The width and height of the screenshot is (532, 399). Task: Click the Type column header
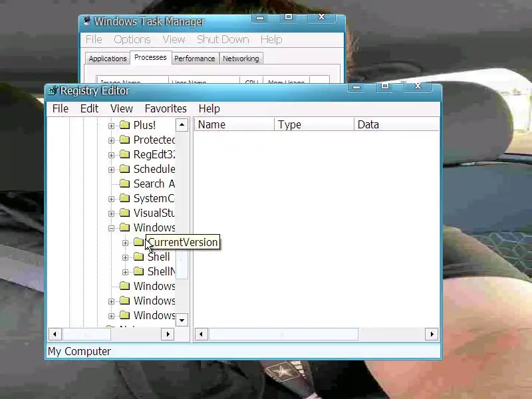point(314,124)
